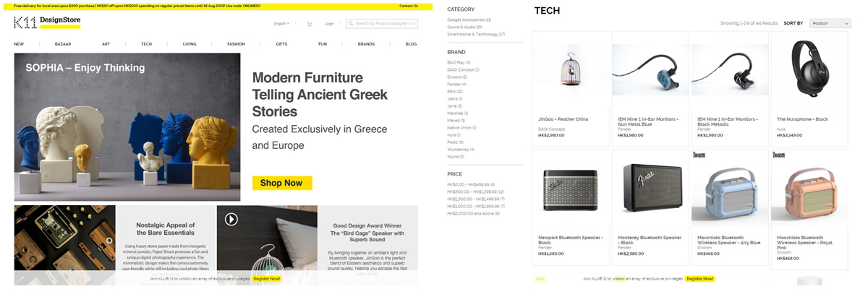Click Register Now in bottom right banner
The image size is (868, 289).
(x=700, y=278)
